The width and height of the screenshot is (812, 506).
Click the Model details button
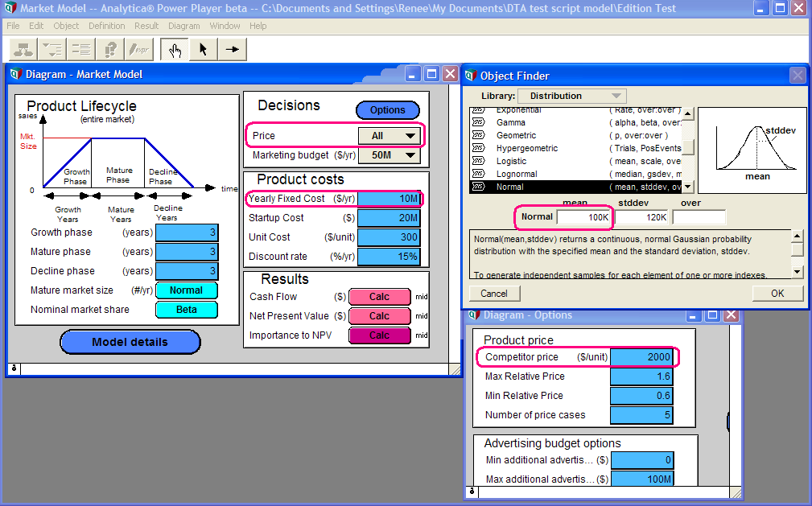click(x=130, y=342)
